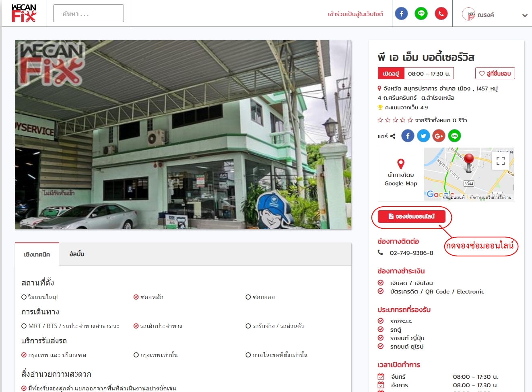
Task: Click the red pin on the map
Action: pyautogui.click(x=469, y=163)
